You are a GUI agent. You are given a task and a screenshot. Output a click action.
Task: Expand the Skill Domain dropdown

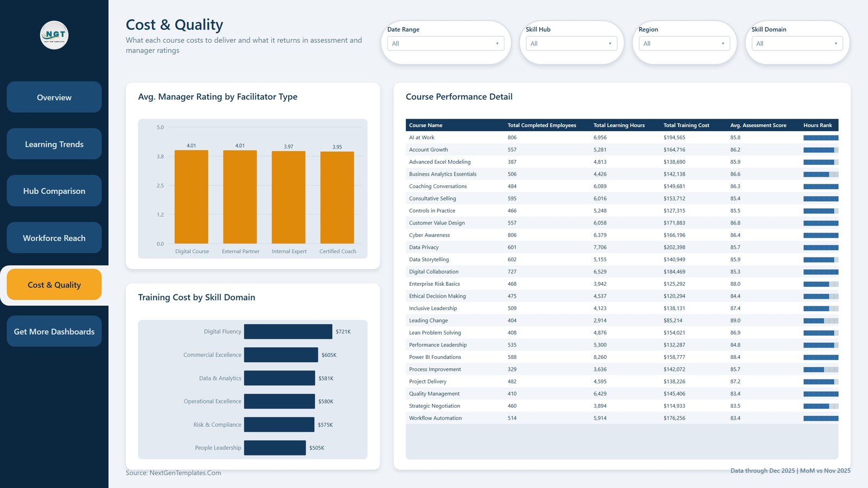coord(797,43)
